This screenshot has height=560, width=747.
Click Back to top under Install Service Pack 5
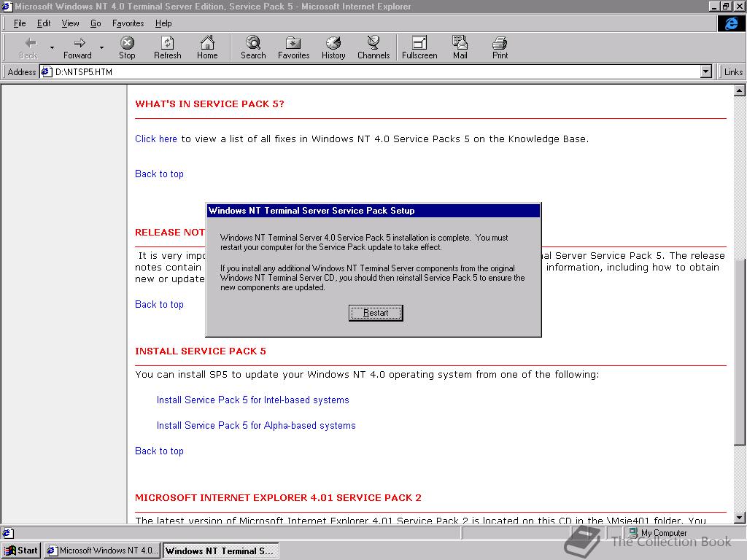[159, 451]
